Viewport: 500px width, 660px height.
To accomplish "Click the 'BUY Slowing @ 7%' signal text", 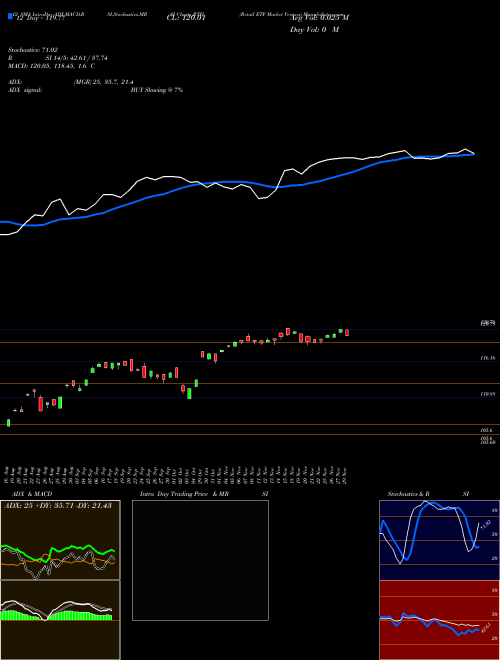I will pyautogui.click(x=157, y=90).
